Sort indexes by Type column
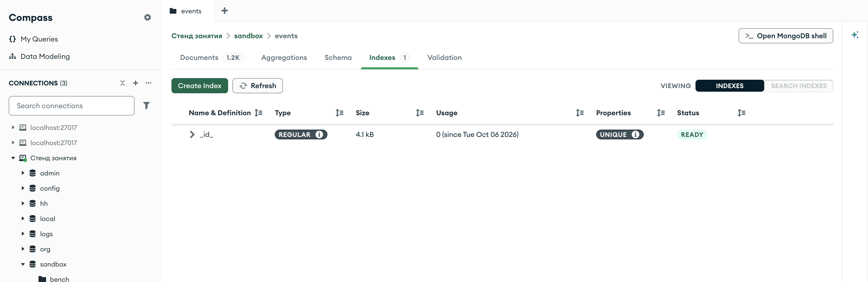This screenshot has width=868, height=282. click(x=339, y=113)
